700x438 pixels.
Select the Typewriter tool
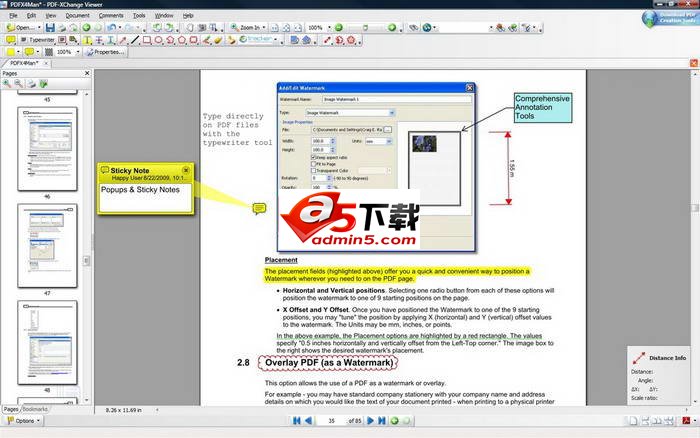(x=38, y=40)
